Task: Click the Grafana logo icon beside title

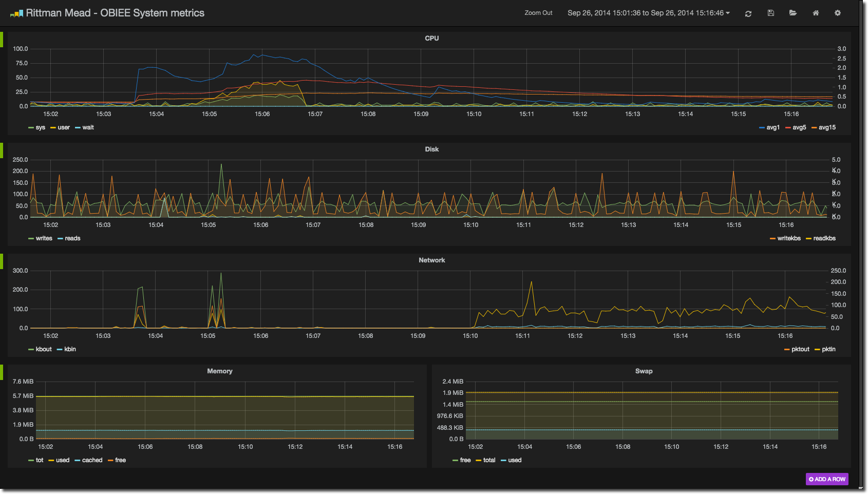Action: pos(16,13)
